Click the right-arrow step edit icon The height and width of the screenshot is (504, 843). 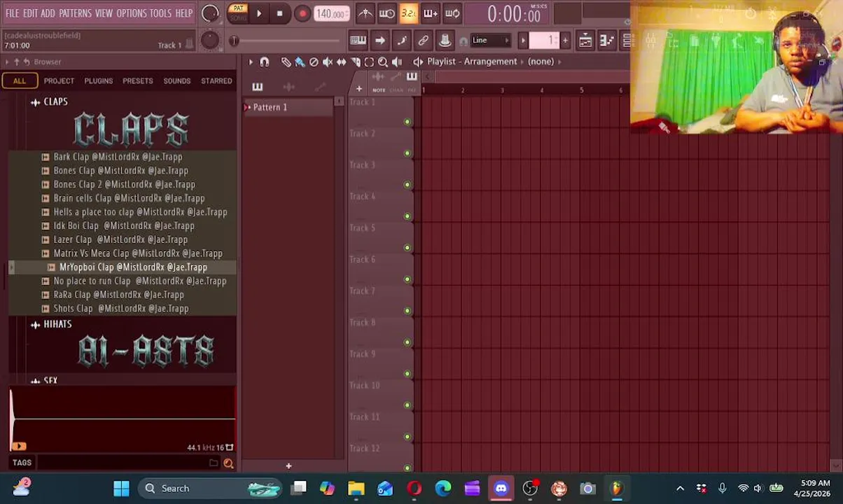click(379, 40)
